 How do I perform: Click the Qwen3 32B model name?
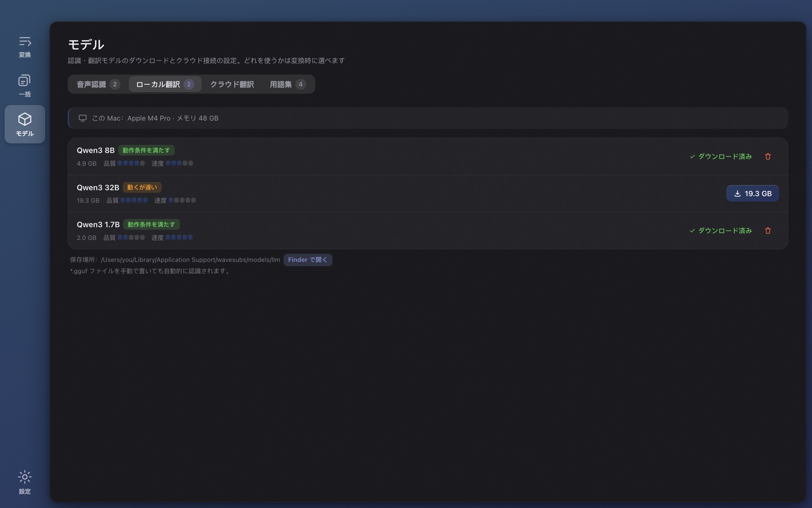pos(98,188)
